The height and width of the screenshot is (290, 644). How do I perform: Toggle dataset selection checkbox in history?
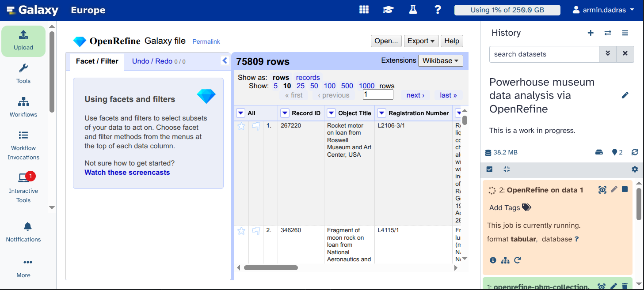coord(489,169)
